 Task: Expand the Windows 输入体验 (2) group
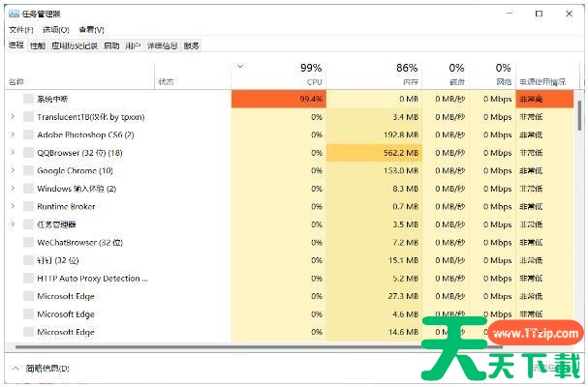13,188
